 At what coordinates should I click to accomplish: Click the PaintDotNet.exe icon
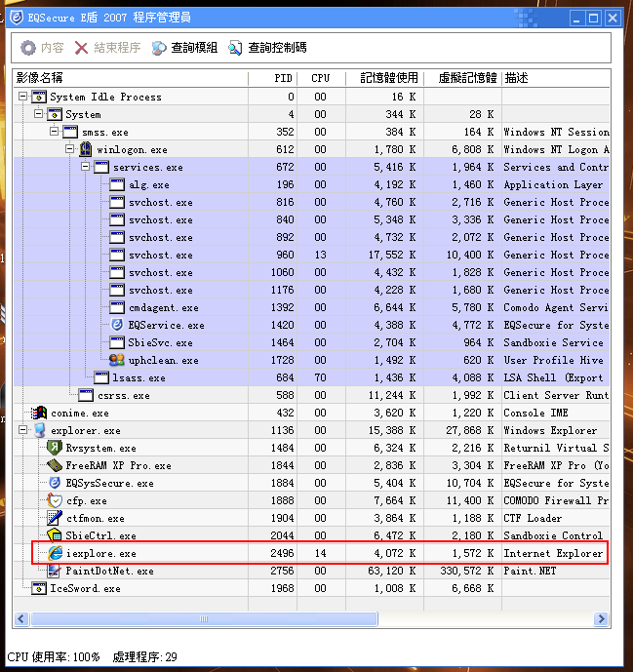click(x=55, y=571)
